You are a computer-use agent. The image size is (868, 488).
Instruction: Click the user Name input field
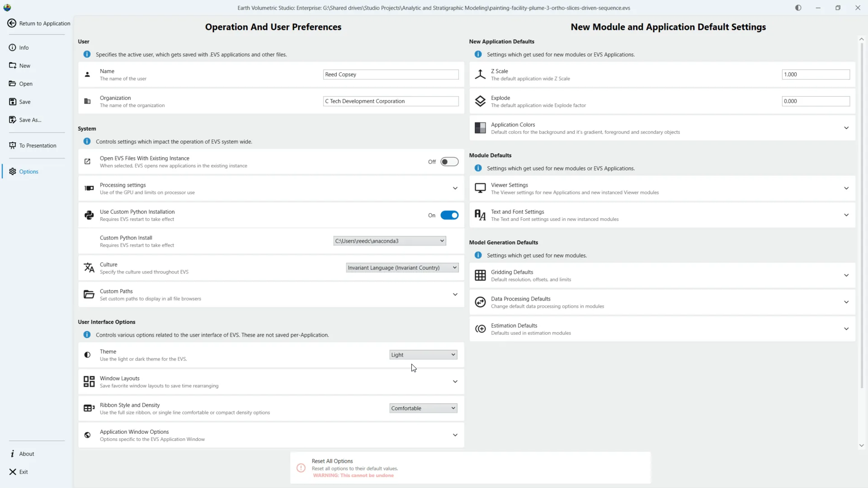coord(391,75)
